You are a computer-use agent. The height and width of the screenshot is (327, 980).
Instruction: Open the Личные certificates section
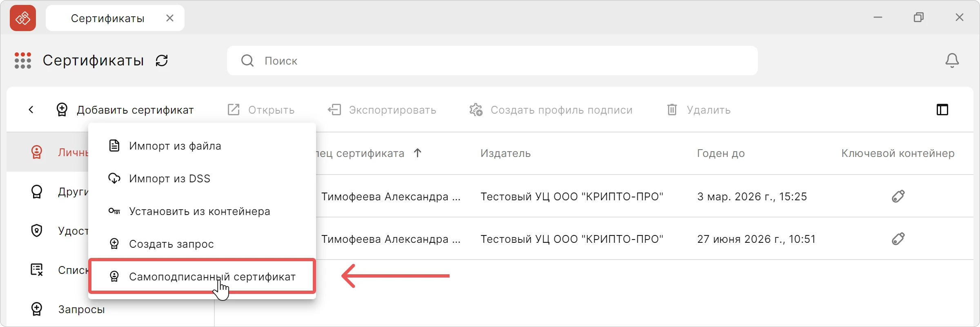click(47, 152)
